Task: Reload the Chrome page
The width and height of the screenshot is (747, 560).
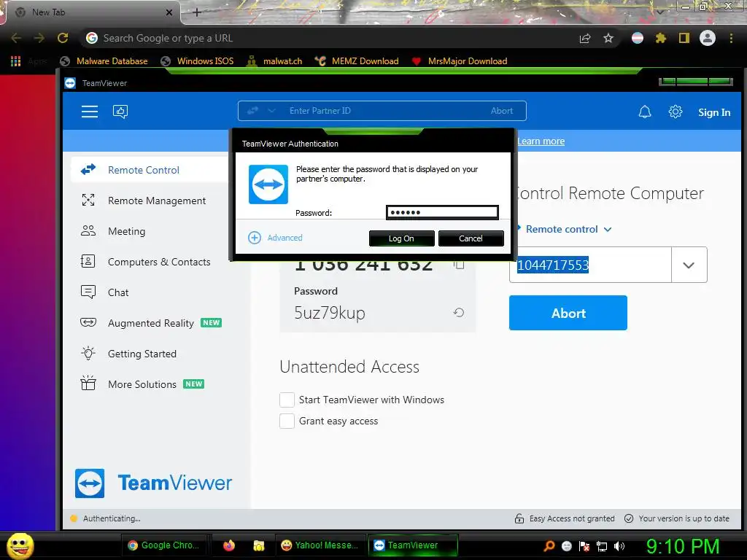Action: (x=63, y=38)
